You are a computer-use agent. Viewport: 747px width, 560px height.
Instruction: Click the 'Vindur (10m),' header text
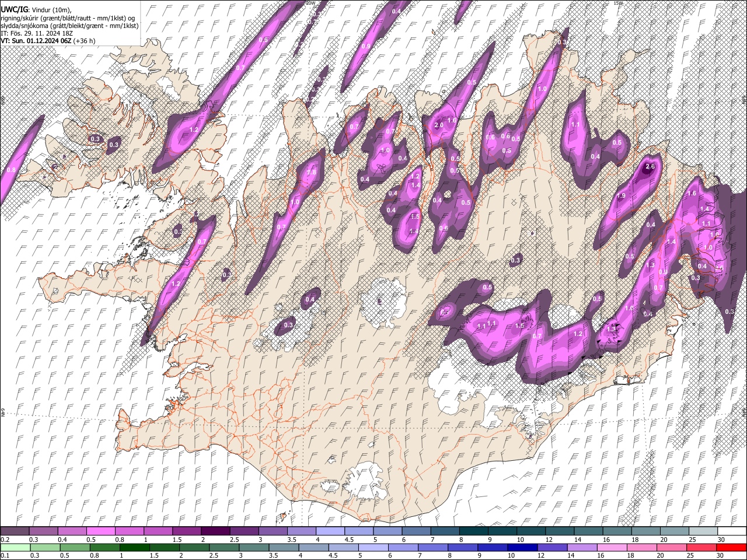pyautogui.click(x=51, y=10)
